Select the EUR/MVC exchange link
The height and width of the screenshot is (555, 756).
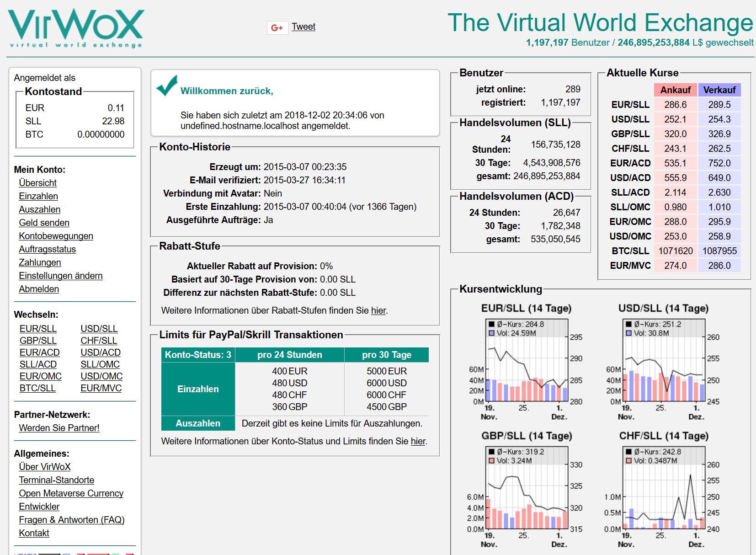101,388
